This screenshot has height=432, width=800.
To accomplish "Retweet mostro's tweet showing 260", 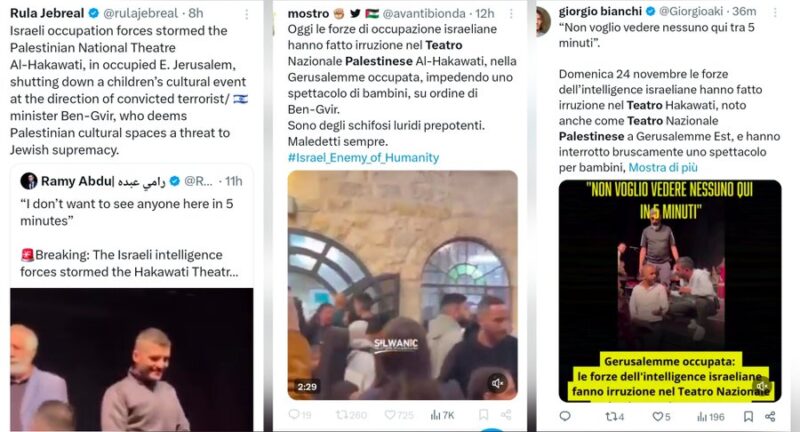I will pos(351,415).
